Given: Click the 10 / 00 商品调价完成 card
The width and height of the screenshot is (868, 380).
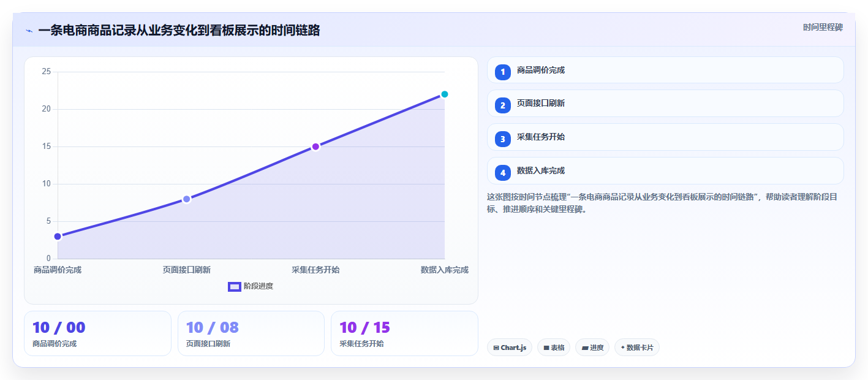Looking at the screenshot, I should [97, 333].
